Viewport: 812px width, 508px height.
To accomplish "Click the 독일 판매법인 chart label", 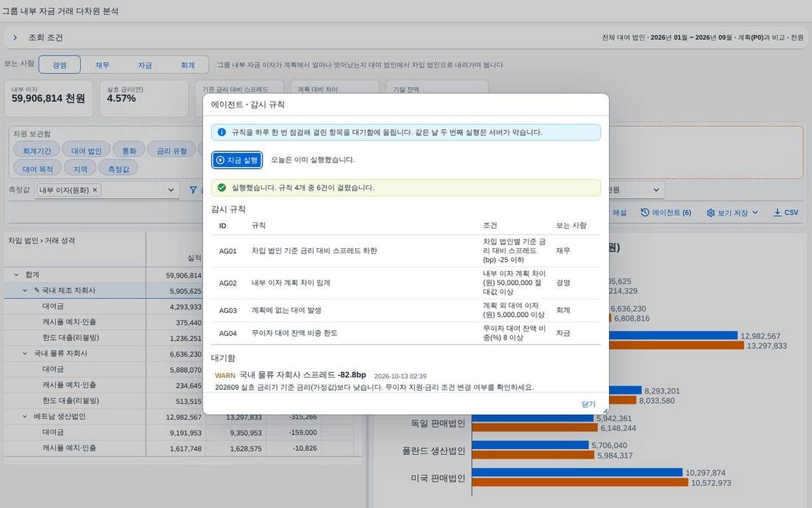I will [x=438, y=423].
